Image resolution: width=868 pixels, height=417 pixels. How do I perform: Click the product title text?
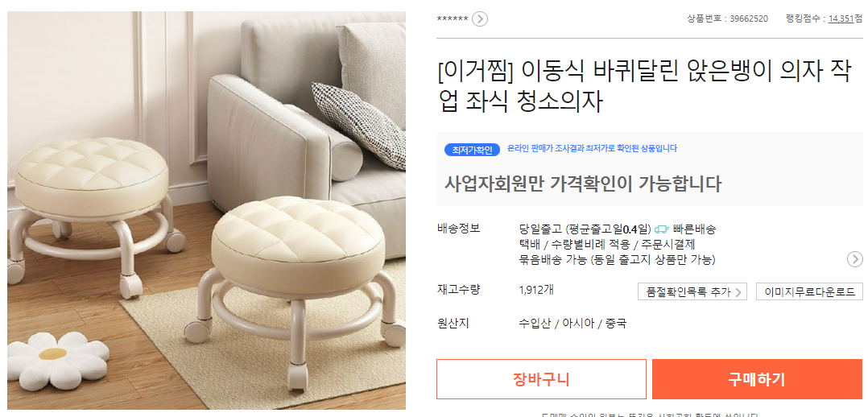pos(643,87)
